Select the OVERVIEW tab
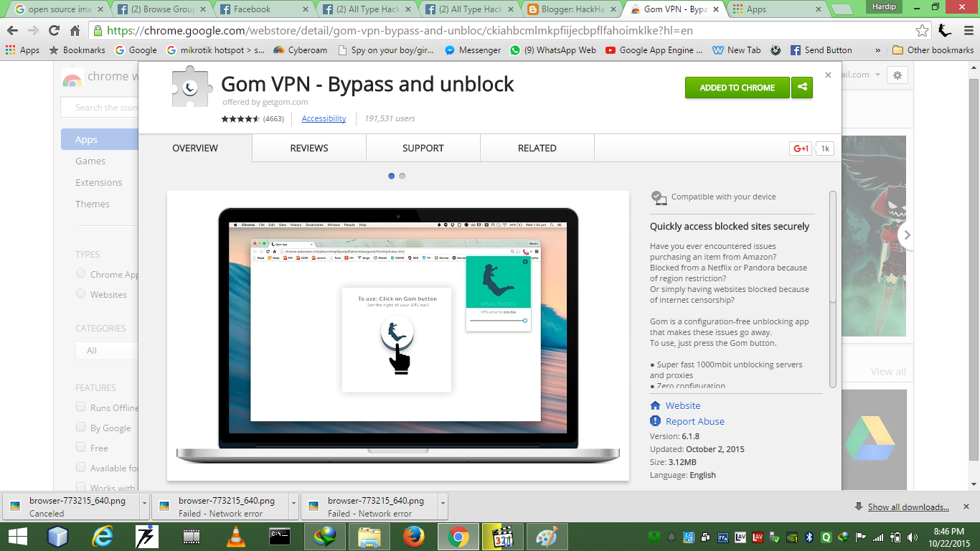The height and width of the screenshot is (551, 980). click(195, 148)
